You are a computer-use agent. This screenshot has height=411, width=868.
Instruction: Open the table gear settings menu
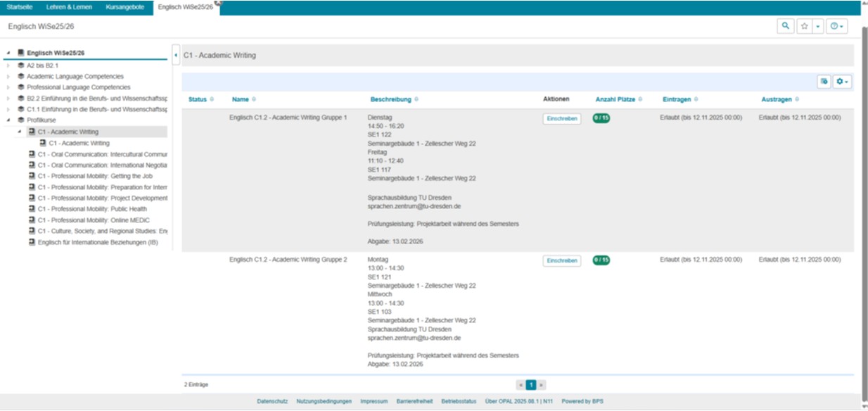tap(842, 82)
